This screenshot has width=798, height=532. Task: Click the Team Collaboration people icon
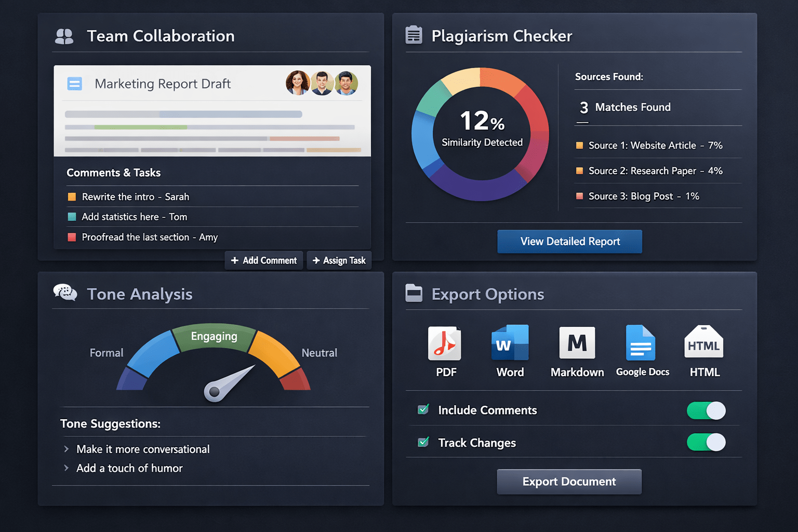pos(64,36)
